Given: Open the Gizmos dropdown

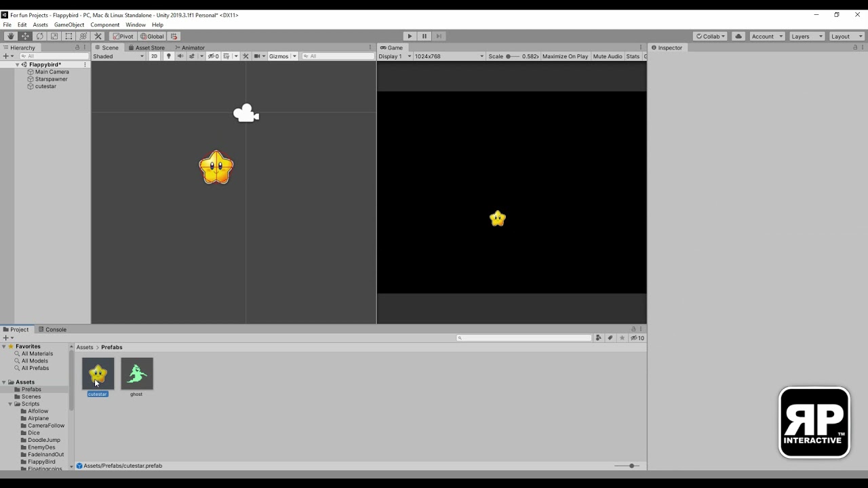Looking at the screenshot, I should [x=281, y=56].
